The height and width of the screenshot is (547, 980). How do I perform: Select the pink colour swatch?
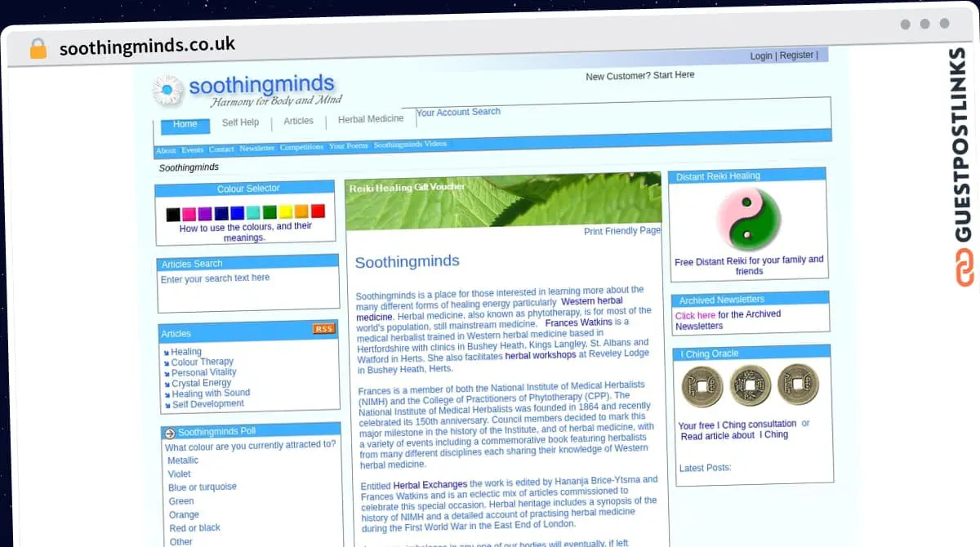(189, 214)
